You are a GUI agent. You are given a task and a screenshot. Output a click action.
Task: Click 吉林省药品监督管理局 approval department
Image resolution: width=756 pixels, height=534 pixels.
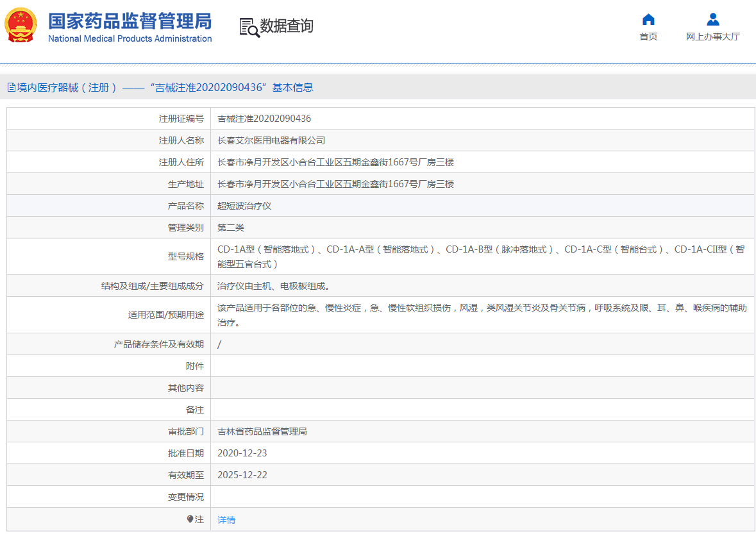point(262,431)
